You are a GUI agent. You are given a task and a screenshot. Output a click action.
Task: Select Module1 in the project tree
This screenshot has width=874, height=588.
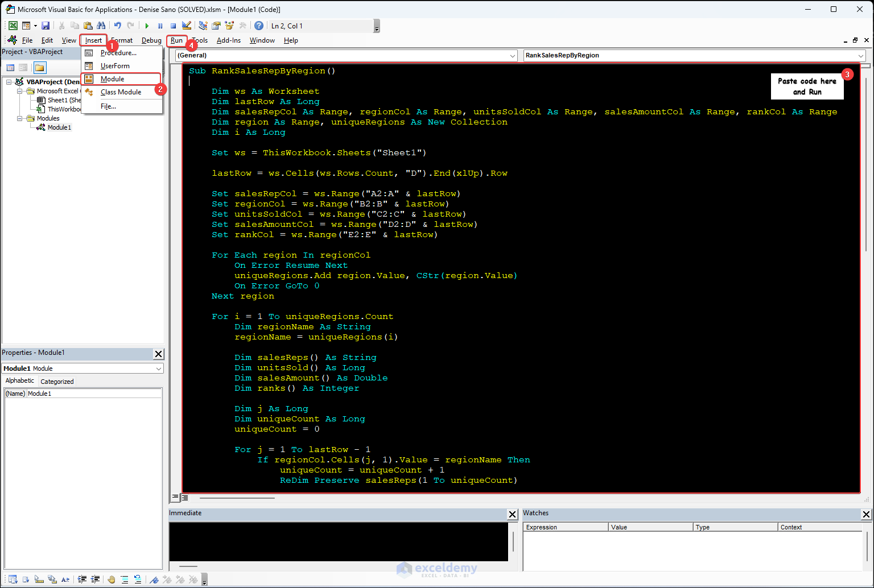[x=59, y=127]
